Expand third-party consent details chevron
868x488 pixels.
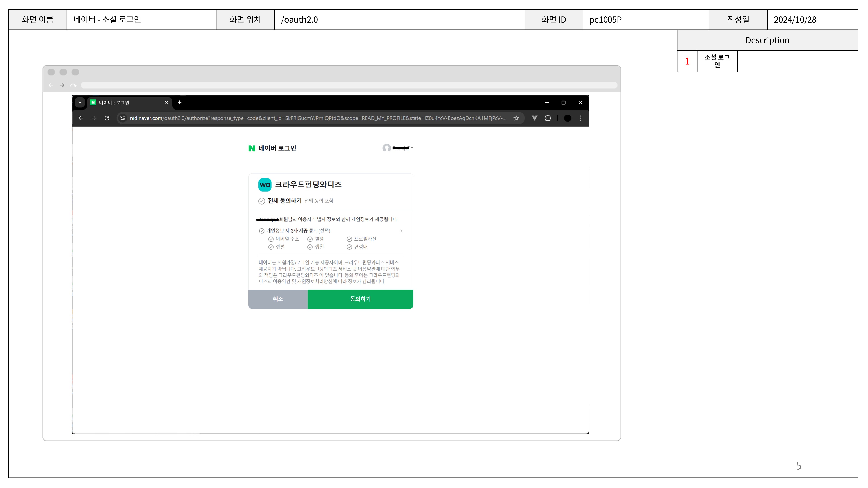(x=401, y=231)
